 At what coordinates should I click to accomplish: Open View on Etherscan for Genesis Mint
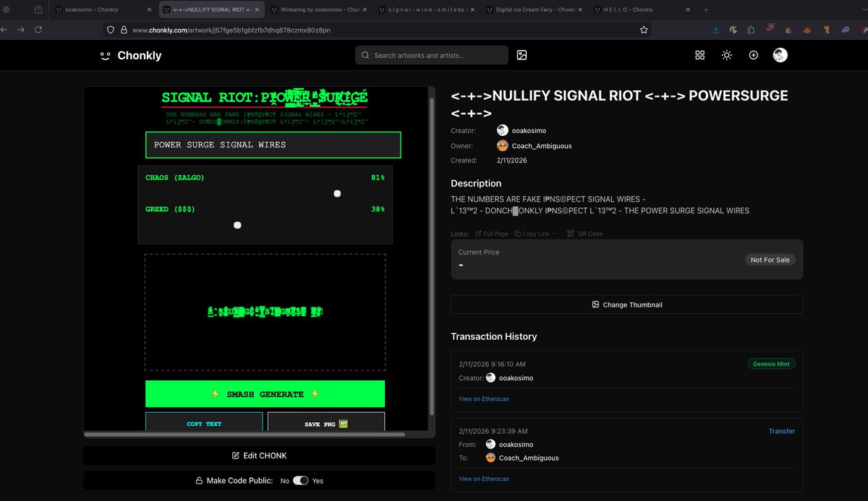[x=484, y=399]
